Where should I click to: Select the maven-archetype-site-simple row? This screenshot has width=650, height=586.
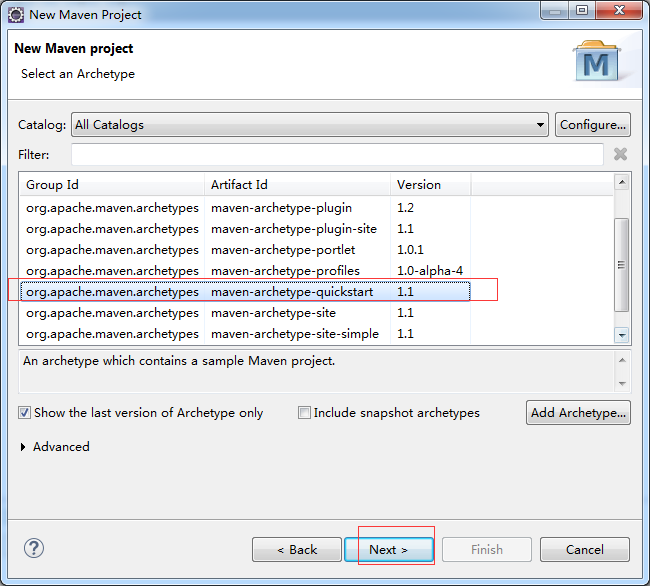[x=245, y=334]
